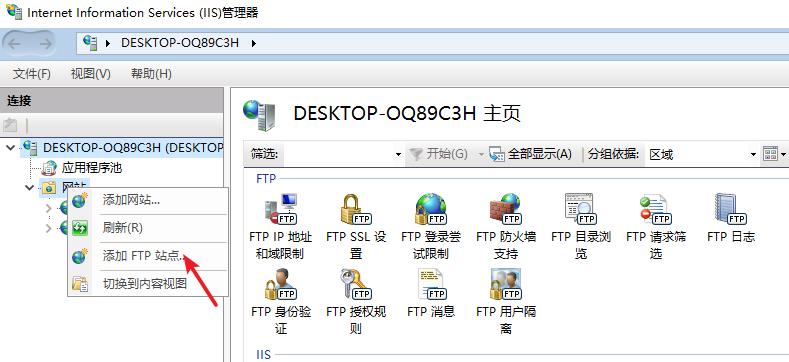Collapse the IIS group header
This screenshot has height=362, width=789.
264,354
